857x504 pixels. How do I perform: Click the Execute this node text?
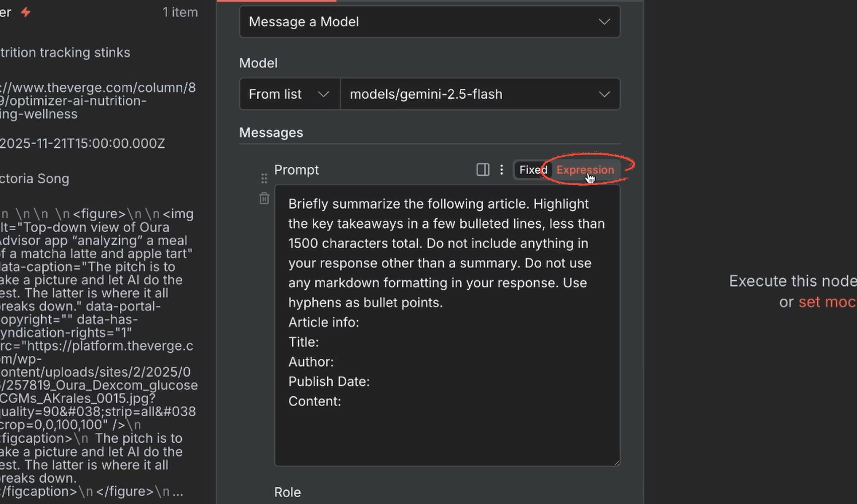792,281
